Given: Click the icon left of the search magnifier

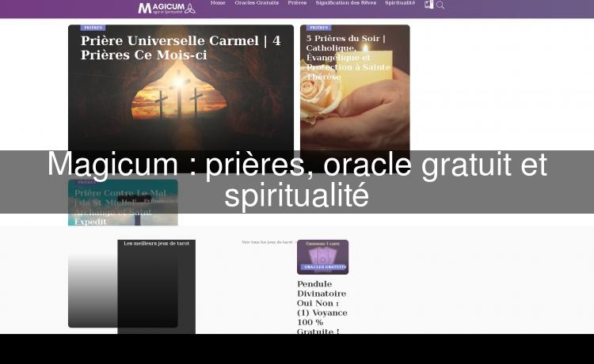Looking at the screenshot, I should click(428, 5).
